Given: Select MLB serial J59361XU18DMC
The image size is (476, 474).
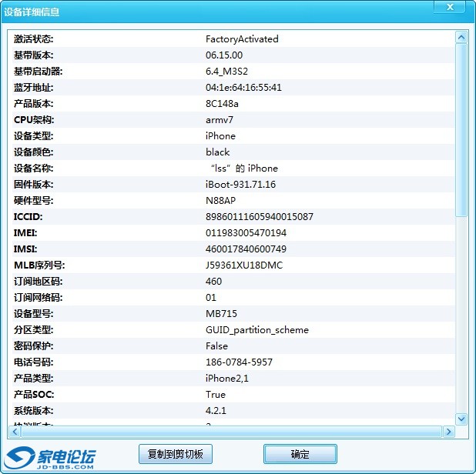Looking at the screenshot, I should [x=244, y=265].
